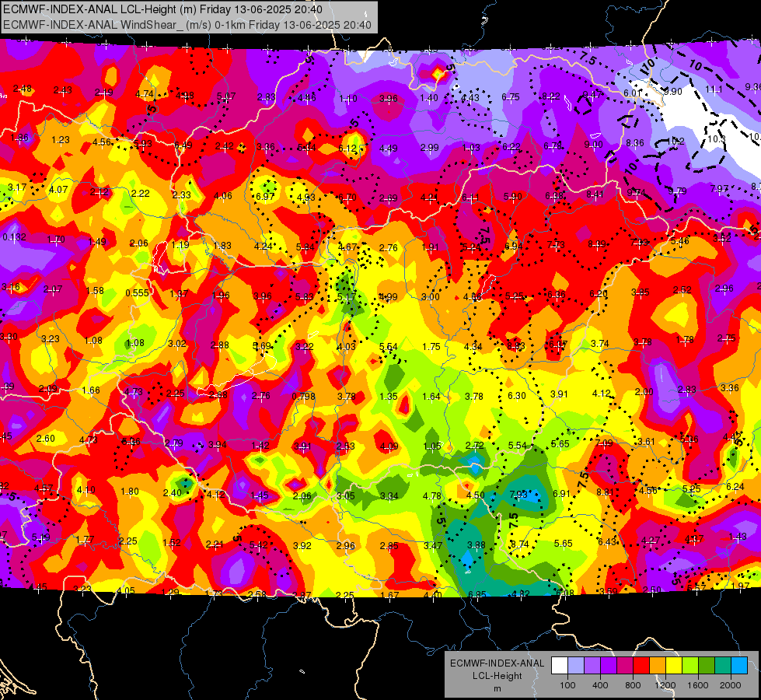
Task: Click the wind shear value 1.35
Action: [388, 397]
